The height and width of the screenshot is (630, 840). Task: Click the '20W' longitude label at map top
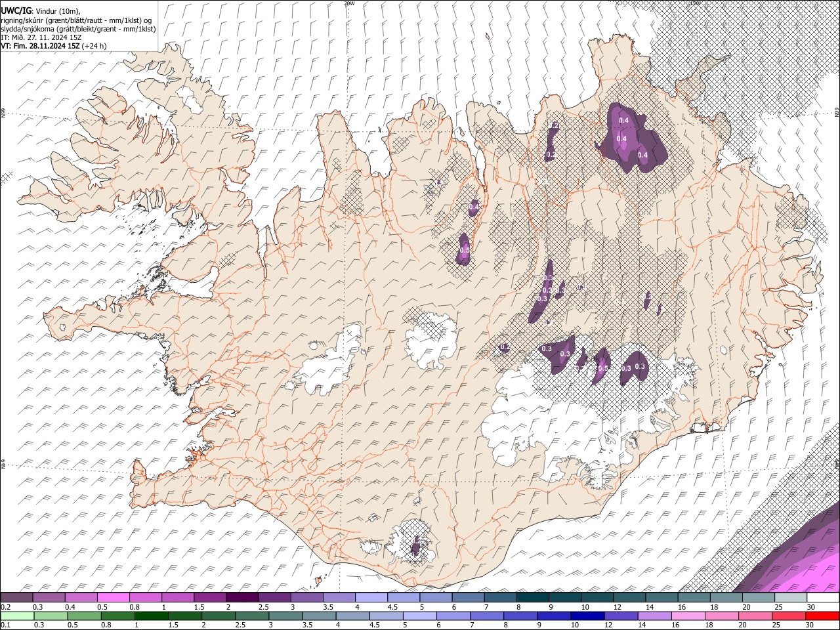coord(348,3)
